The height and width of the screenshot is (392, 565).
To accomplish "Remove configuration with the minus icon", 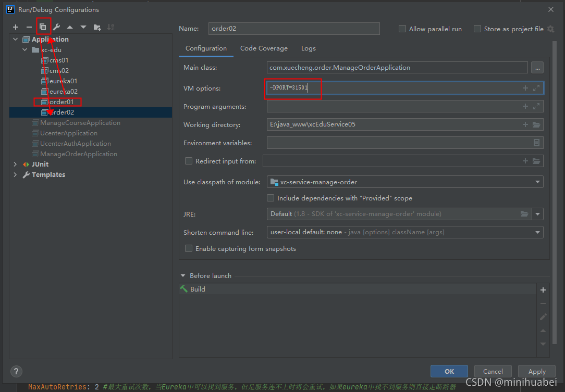I will coord(29,27).
